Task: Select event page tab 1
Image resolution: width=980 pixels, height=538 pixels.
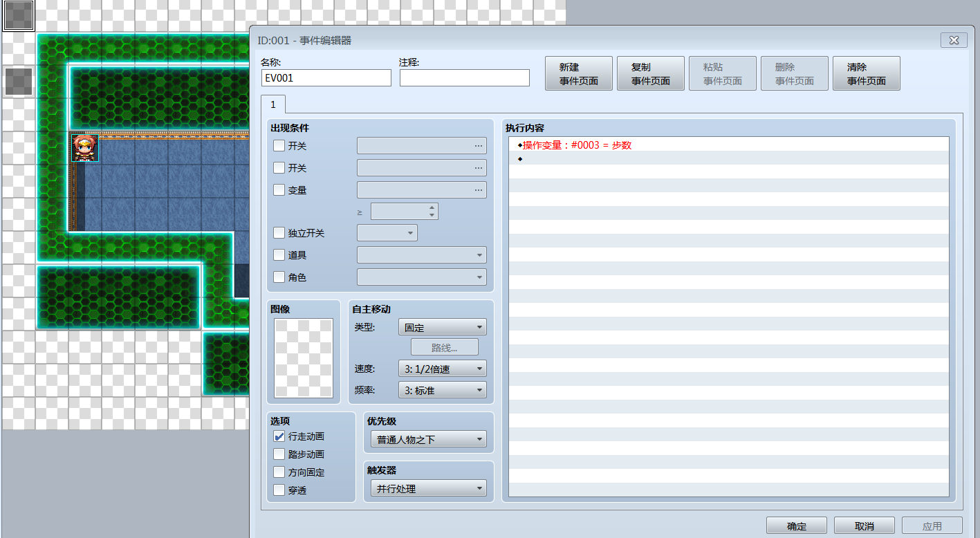Action: pyautogui.click(x=273, y=104)
